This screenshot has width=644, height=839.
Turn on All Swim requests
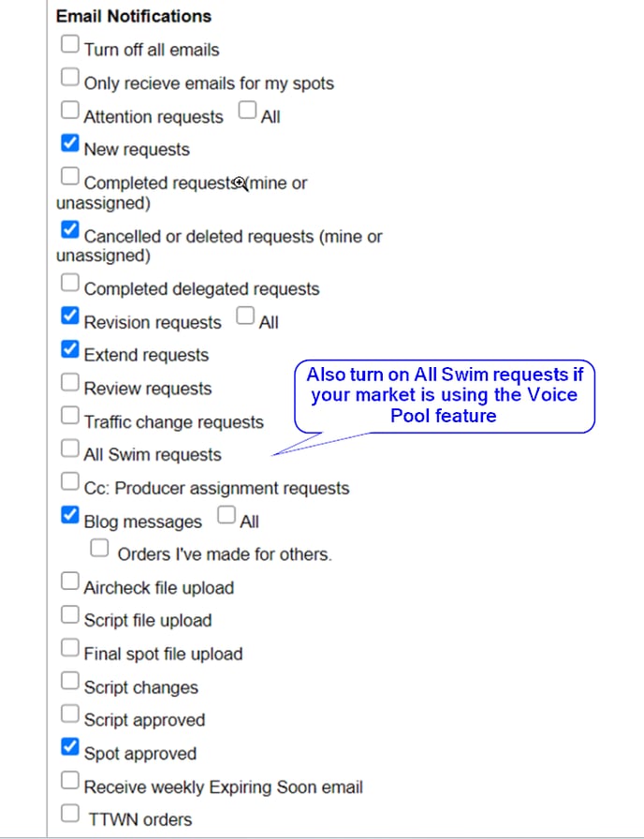coord(70,449)
